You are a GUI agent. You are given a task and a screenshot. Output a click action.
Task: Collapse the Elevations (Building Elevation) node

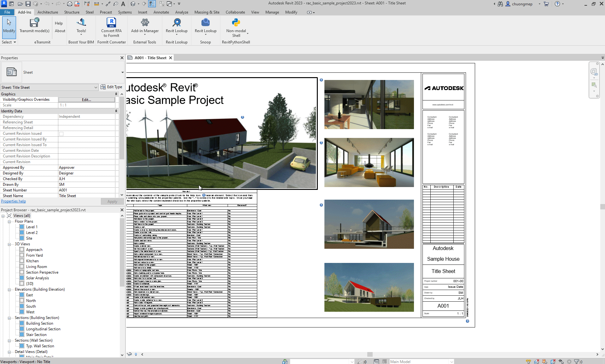(x=9, y=289)
